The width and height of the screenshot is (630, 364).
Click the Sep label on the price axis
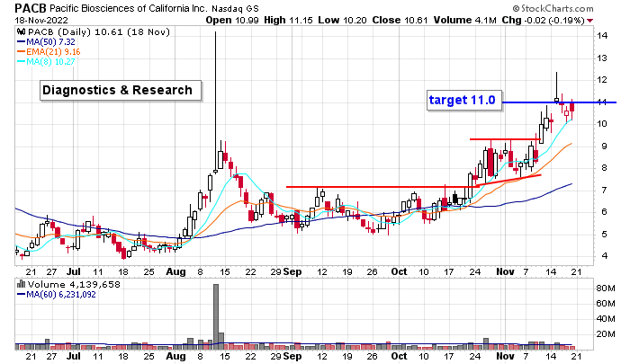pos(292,271)
